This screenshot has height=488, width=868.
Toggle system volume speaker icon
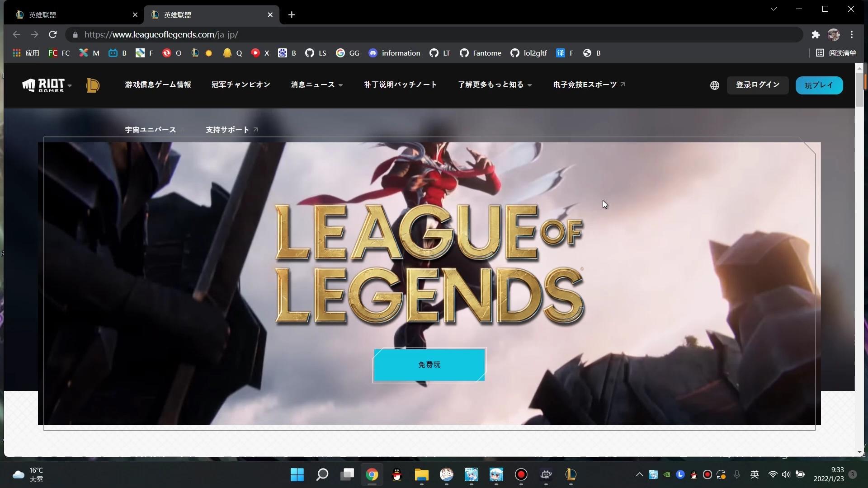tap(786, 474)
